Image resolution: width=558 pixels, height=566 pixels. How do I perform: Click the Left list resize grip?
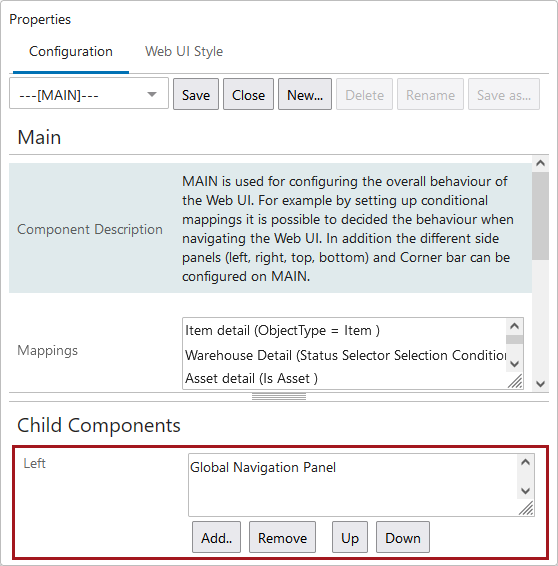pyautogui.click(x=526, y=508)
